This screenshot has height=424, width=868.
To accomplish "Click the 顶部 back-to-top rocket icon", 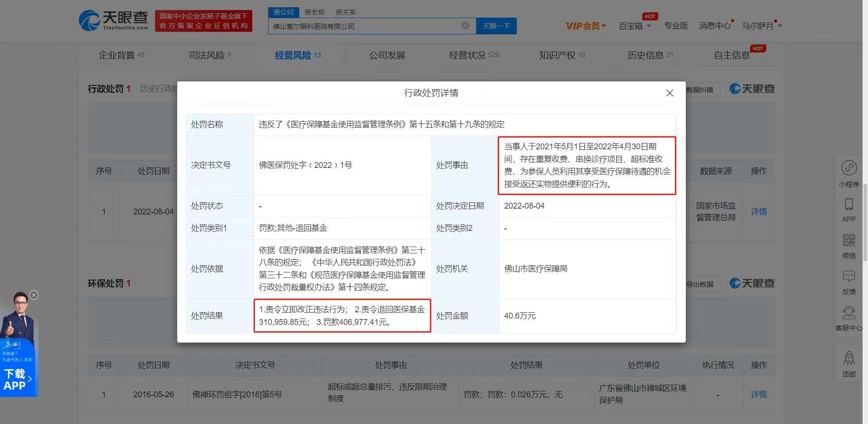I will 849,359.
